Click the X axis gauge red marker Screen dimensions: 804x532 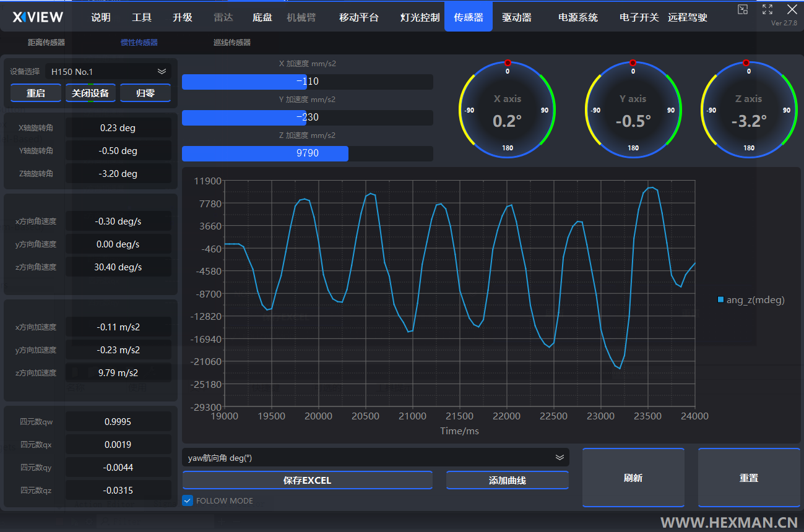(x=508, y=62)
